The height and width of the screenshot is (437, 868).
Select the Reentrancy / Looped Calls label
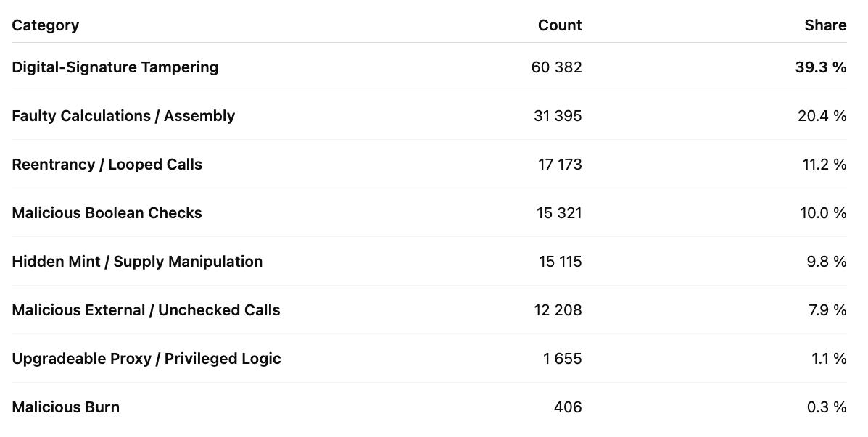pyautogui.click(x=107, y=165)
